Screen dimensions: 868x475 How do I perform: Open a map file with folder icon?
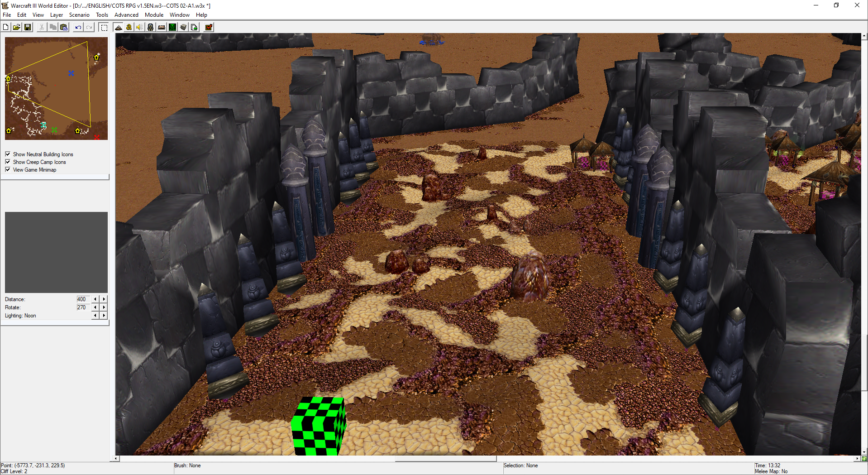click(16, 27)
